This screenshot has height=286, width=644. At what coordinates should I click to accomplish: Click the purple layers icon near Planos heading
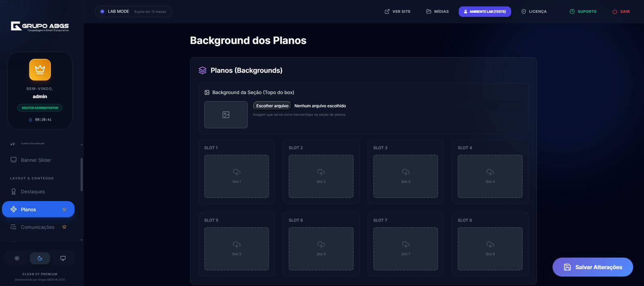point(202,70)
